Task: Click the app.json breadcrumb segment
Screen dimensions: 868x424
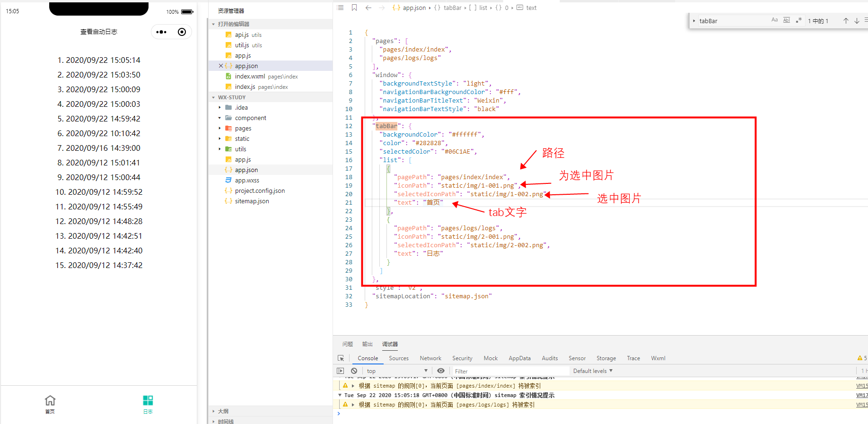Action: [x=414, y=8]
